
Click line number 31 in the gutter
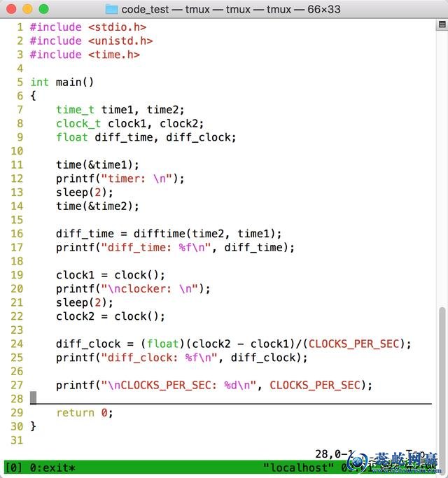coord(17,440)
